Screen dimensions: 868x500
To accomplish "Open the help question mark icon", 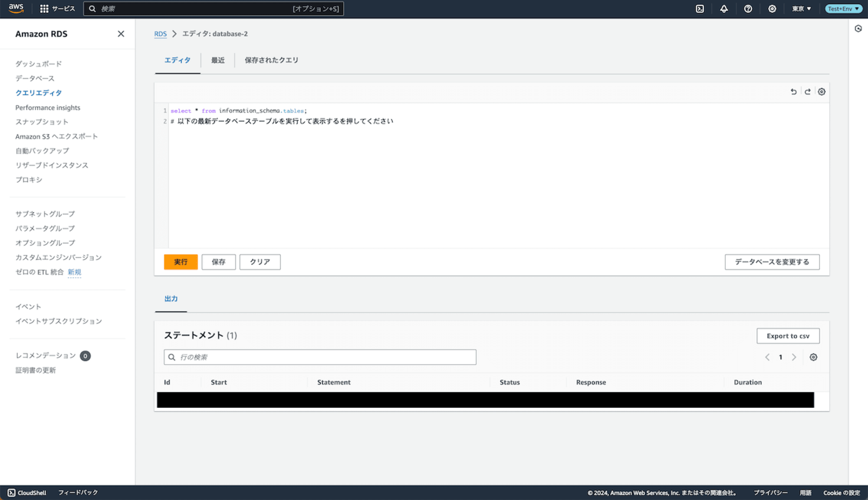I will click(x=748, y=9).
